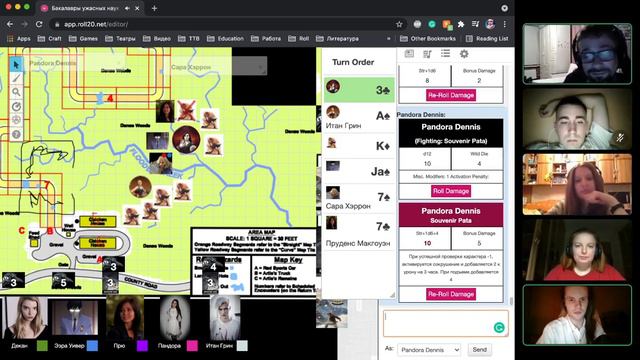Click the muted microphone icon on second webcam

click(620, 138)
